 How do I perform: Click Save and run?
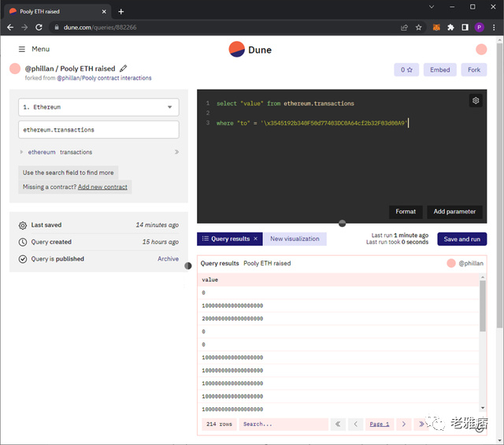point(462,239)
